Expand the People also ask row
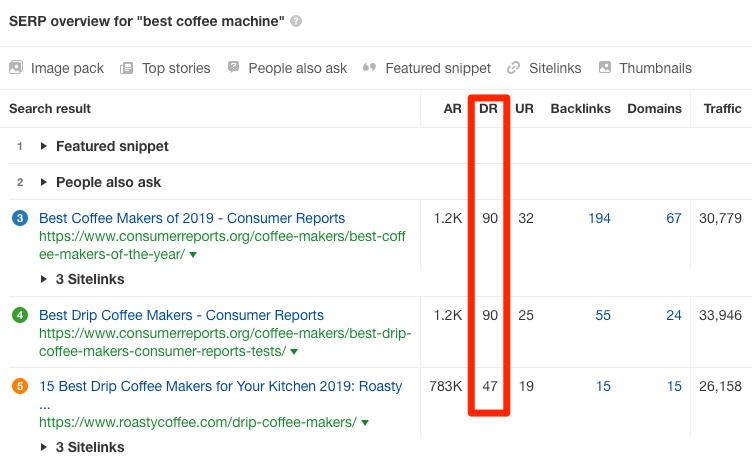Viewport: 752px width, 462px height. click(x=44, y=182)
